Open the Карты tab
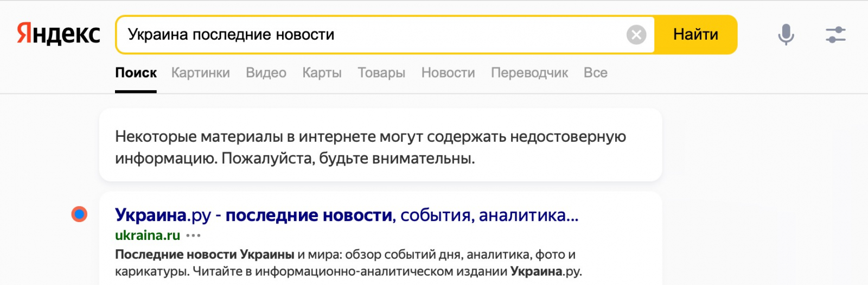The width and height of the screenshot is (868, 285). 322,73
